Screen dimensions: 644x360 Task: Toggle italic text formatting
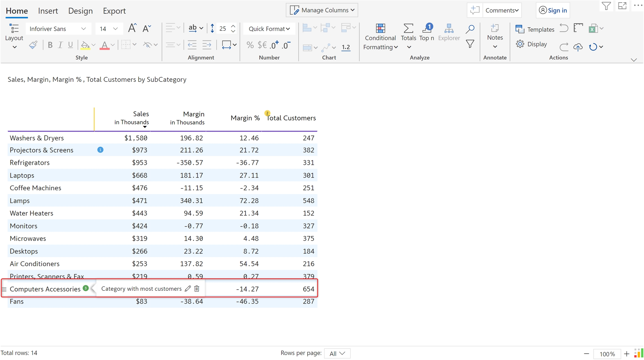point(60,45)
